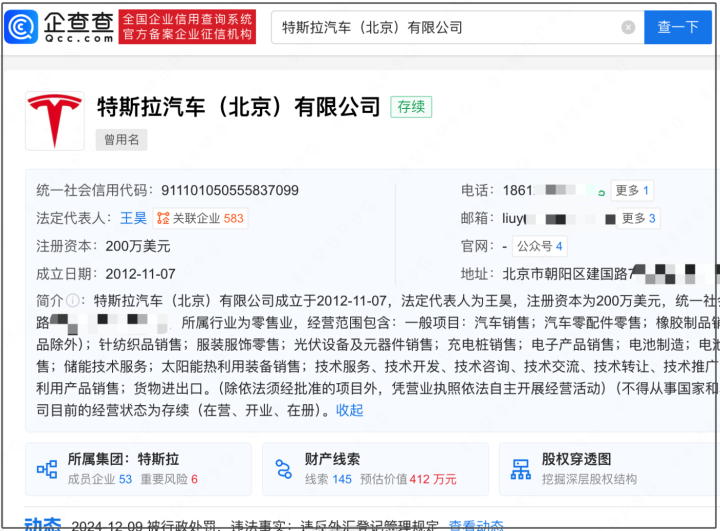View 成员企业 53 members

tap(100, 480)
